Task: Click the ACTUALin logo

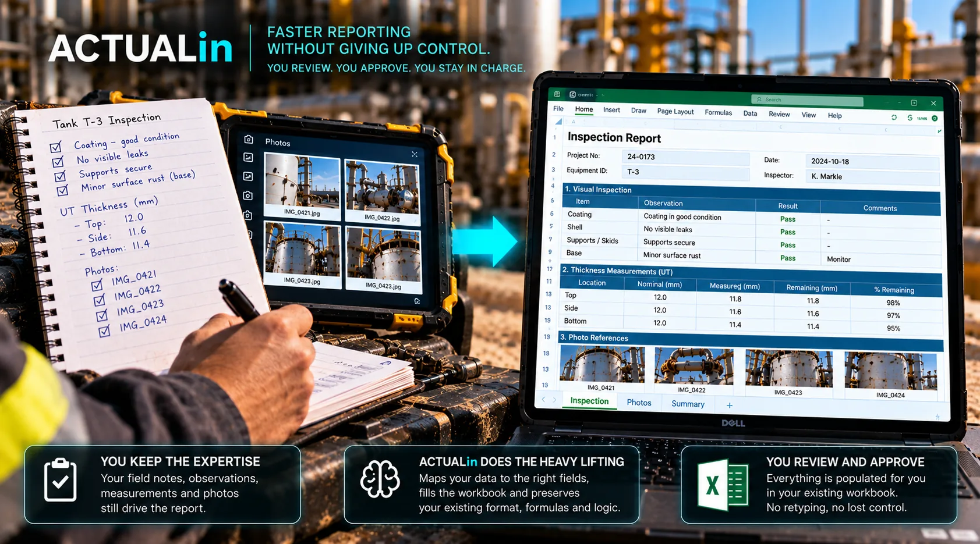Action: pos(140,48)
